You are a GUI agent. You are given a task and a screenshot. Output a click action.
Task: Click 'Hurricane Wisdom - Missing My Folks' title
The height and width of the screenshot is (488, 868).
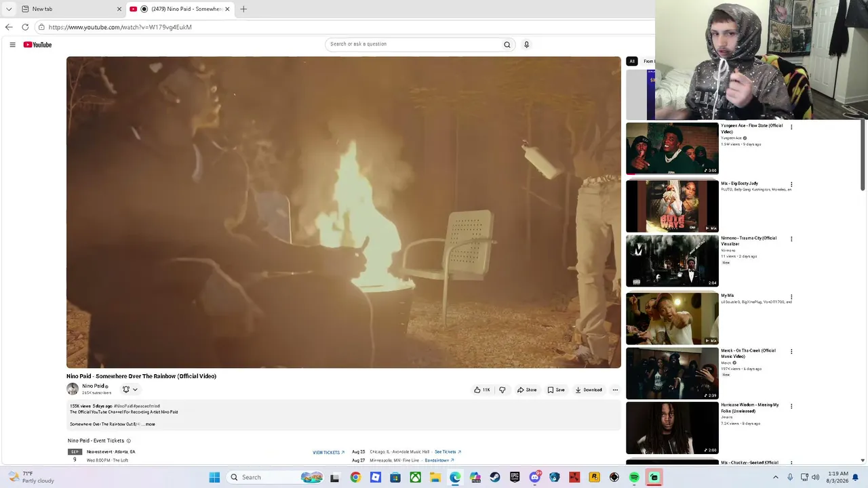[x=750, y=408]
